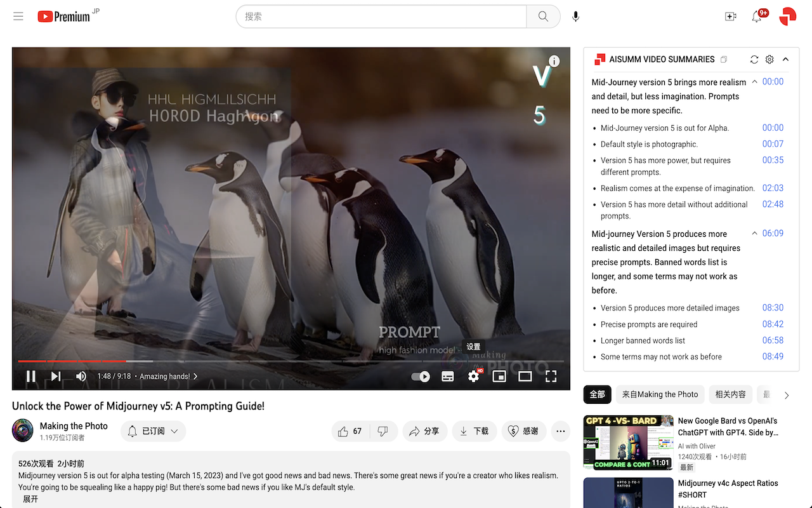Open Making the Photo channel avatar

tap(23, 431)
